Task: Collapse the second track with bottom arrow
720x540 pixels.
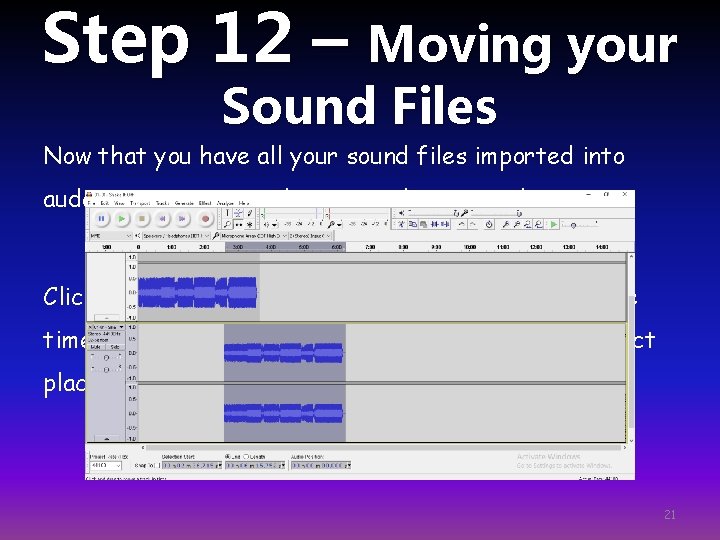Action: pos(107,439)
